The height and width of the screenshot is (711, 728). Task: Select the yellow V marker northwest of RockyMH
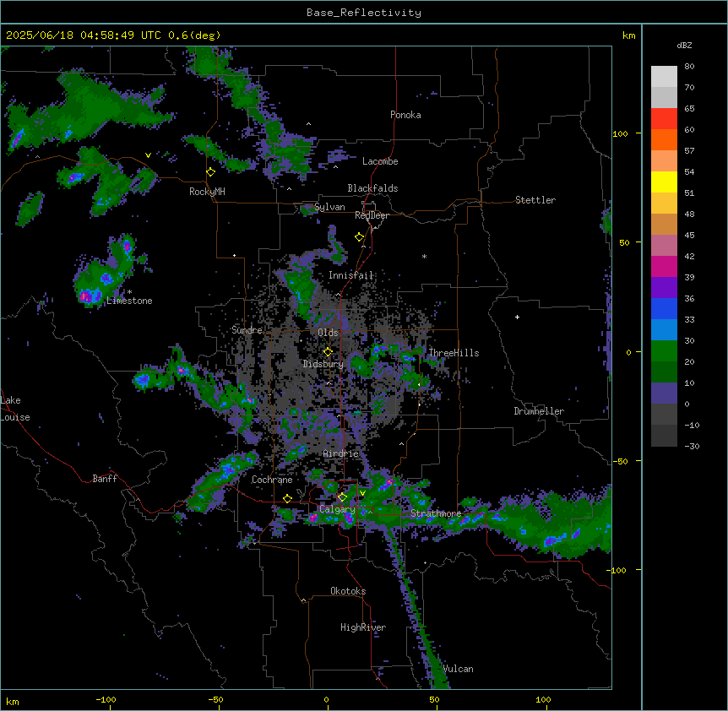[148, 155]
